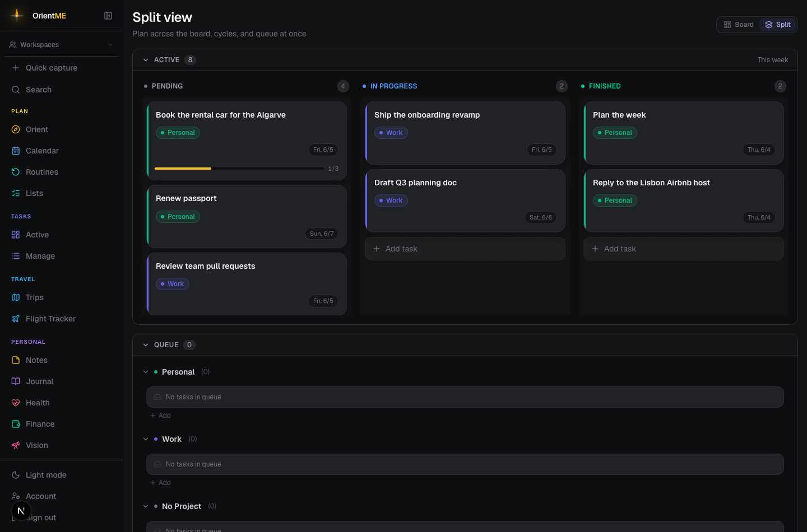Click the Flight Tracker plane icon
The image size is (807, 532).
(x=16, y=319)
